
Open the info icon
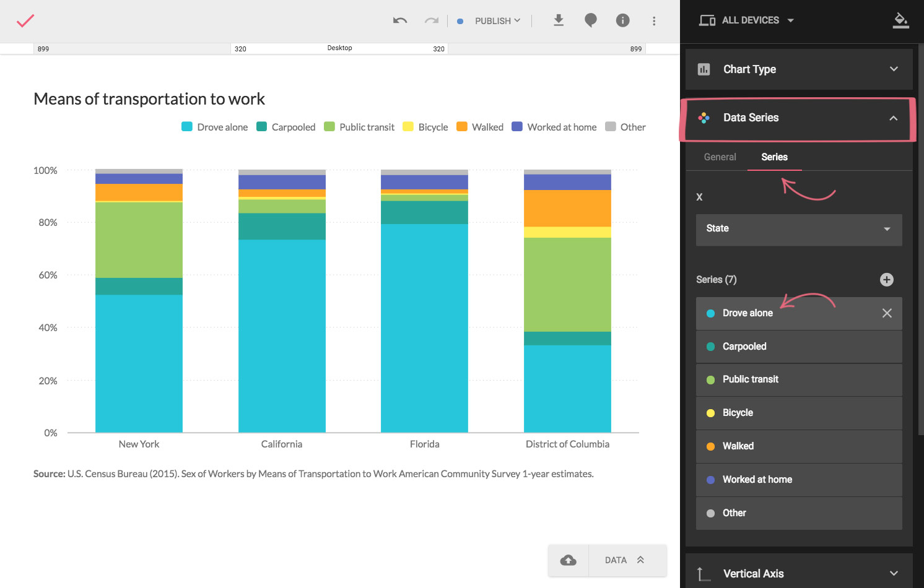(x=622, y=20)
